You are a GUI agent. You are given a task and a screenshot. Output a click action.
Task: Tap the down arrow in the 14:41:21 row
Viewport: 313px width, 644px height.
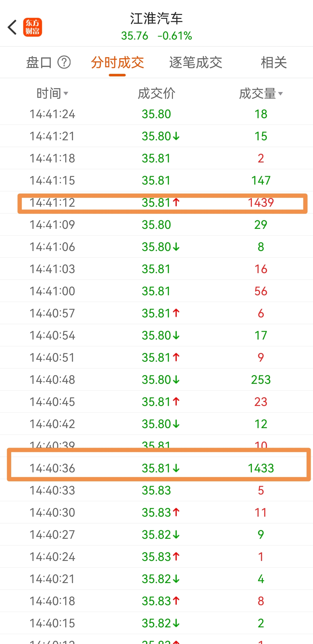coord(176,136)
